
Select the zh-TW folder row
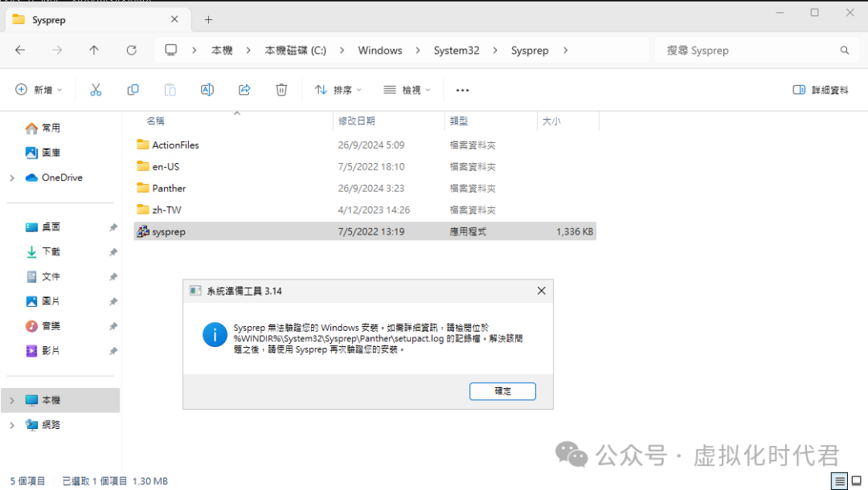click(x=365, y=210)
